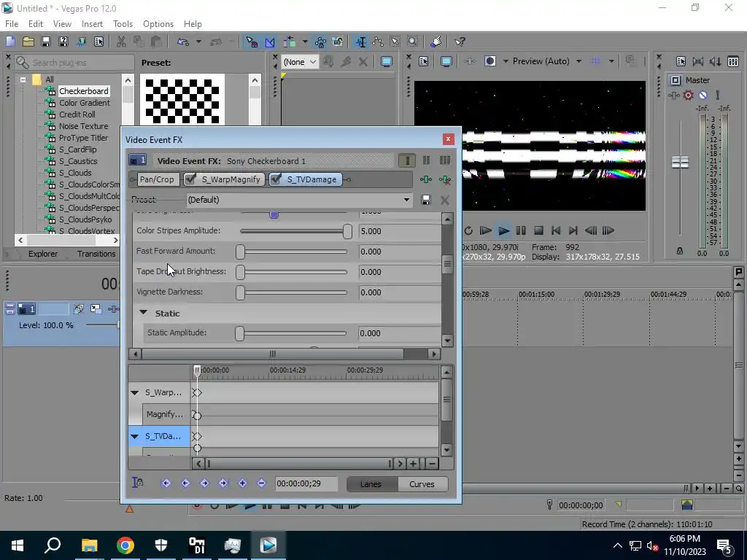Click the Preview on External Monitor icon
This screenshot has width=747, height=560.
446,61
